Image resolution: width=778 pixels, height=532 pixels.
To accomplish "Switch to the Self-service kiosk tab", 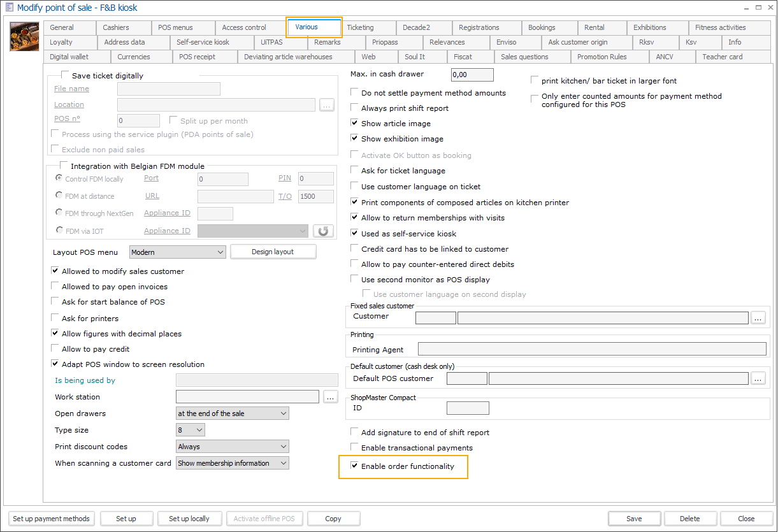I will (x=203, y=42).
